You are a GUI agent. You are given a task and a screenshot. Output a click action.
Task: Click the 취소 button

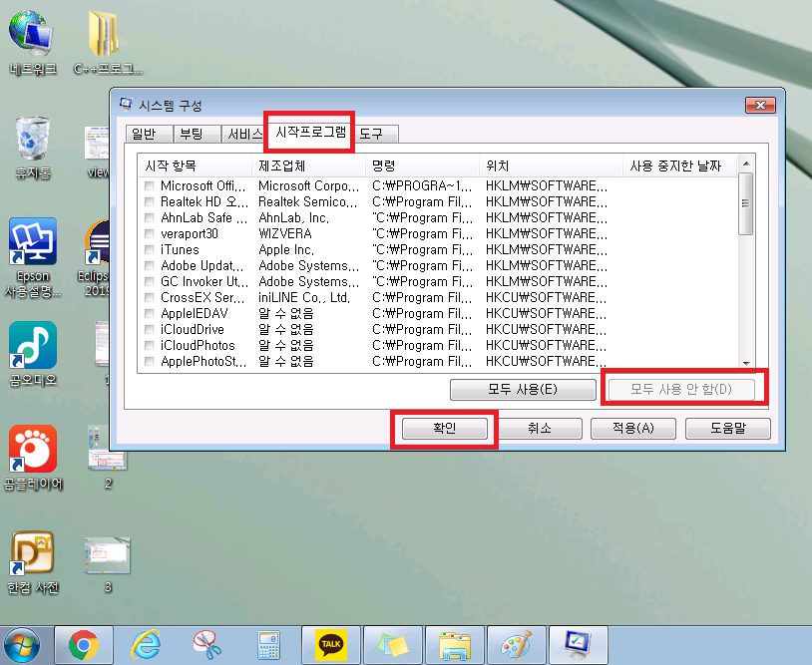click(x=539, y=429)
